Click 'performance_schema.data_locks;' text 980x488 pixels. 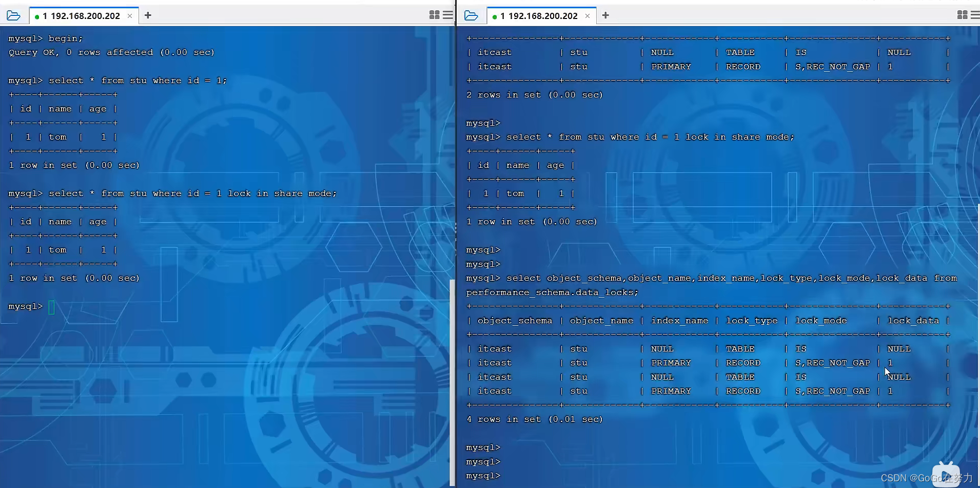(x=552, y=292)
